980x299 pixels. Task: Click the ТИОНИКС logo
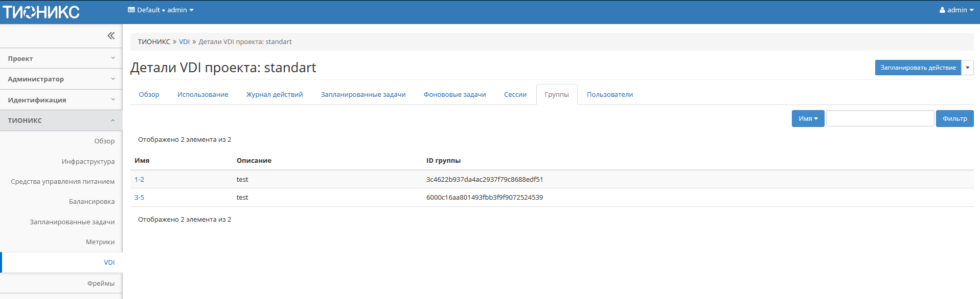(x=41, y=12)
